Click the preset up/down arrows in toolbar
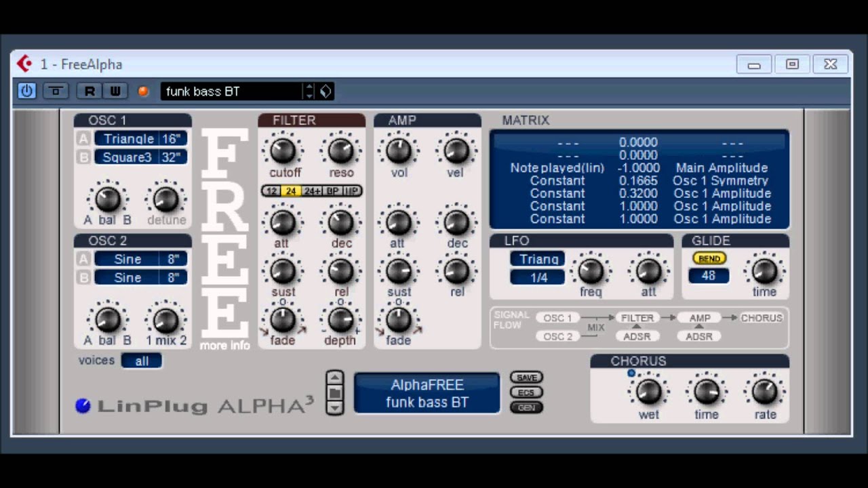The width and height of the screenshot is (868, 488). pos(309,91)
